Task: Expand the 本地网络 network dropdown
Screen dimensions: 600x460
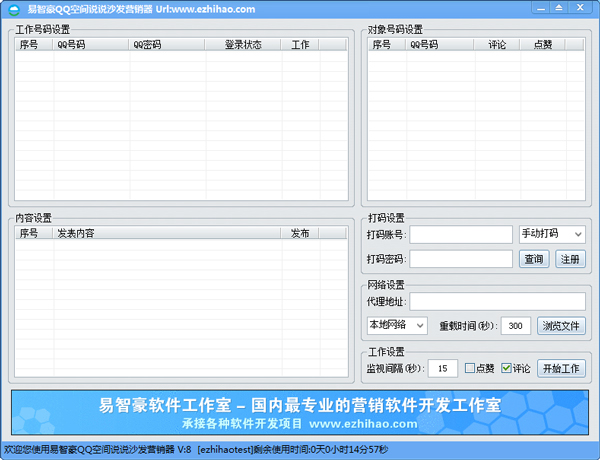Action: (x=397, y=326)
